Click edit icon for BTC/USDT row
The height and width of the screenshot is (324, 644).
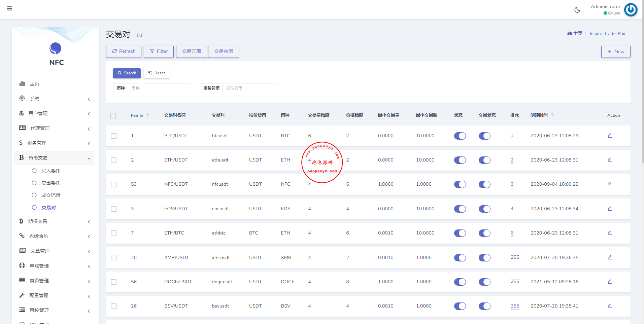click(609, 136)
